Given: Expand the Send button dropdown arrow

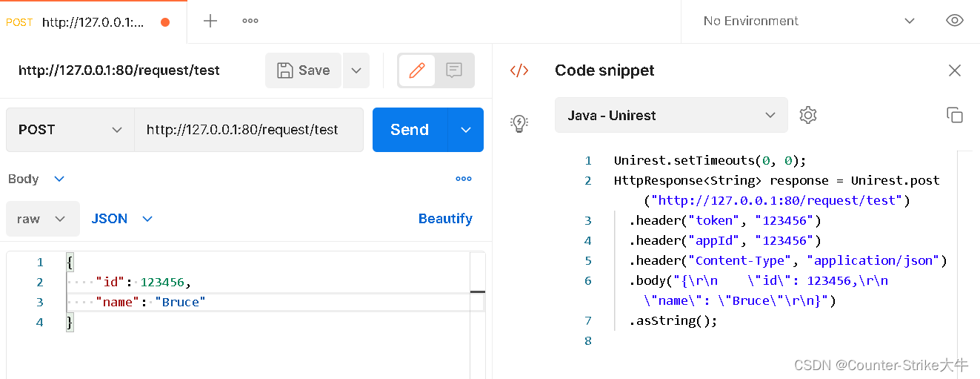Looking at the screenshot, I should tap(466, 130).
